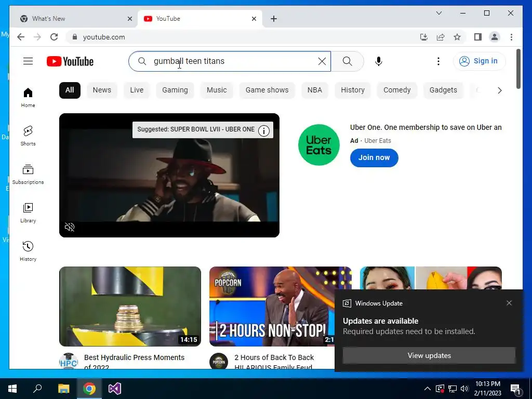Open the tab search dropdown chevron

pyautogui.click(x=438, y=13)
